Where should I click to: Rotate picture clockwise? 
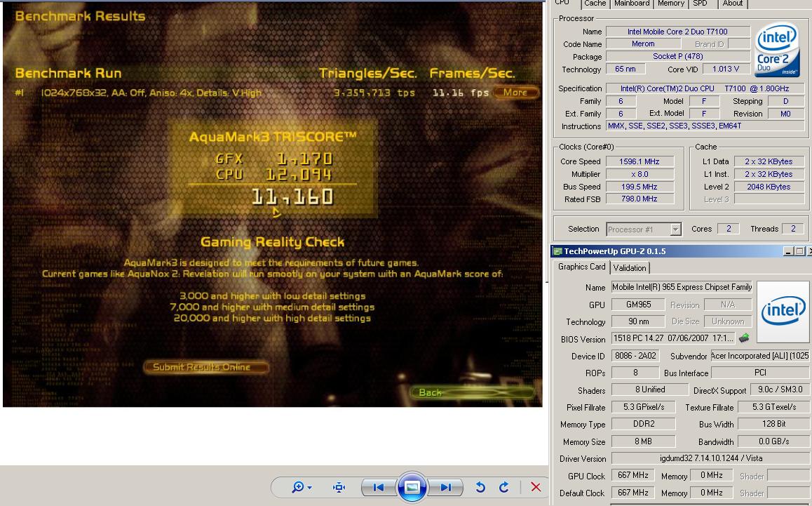(503, 487)
